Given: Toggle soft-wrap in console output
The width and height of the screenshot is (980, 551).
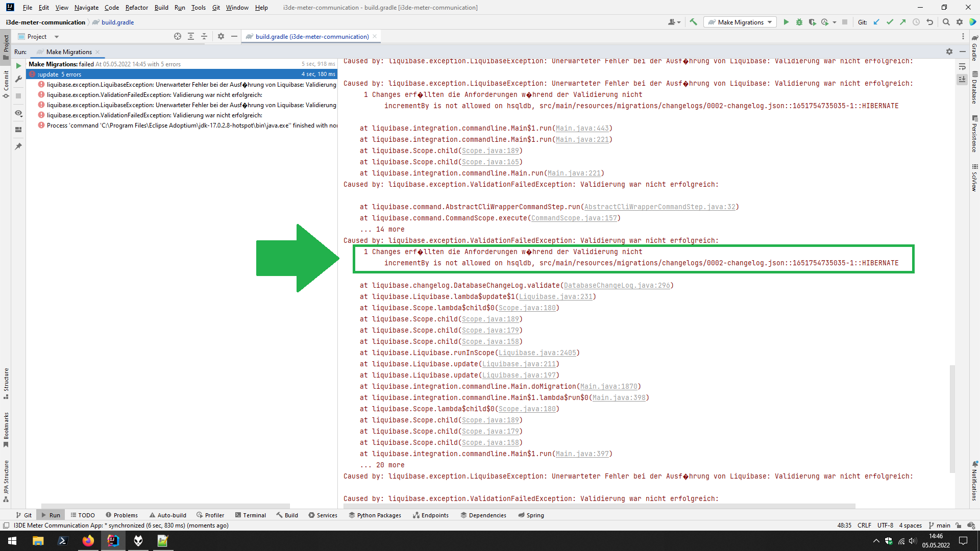Looking at the screenshot, I should 962,66.
